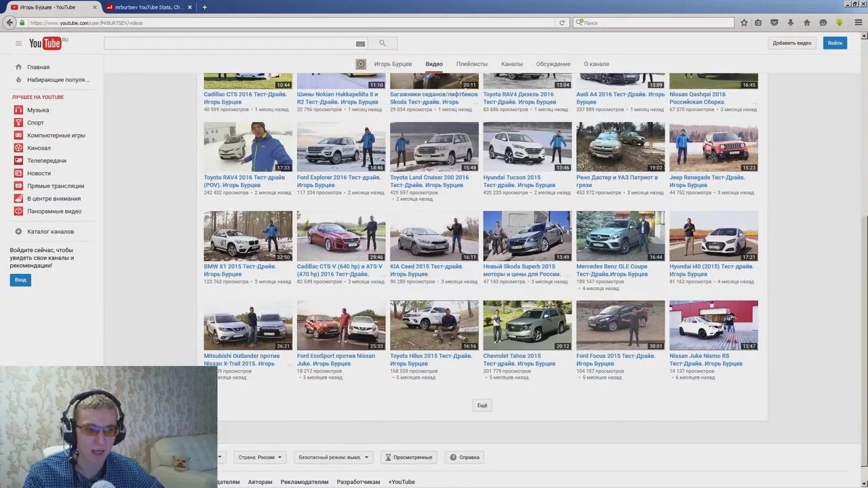Open the Chevrolet Tahoe 2015 video thumbnail
This screenshot has height=488, width=868.
tap(527, 325)
